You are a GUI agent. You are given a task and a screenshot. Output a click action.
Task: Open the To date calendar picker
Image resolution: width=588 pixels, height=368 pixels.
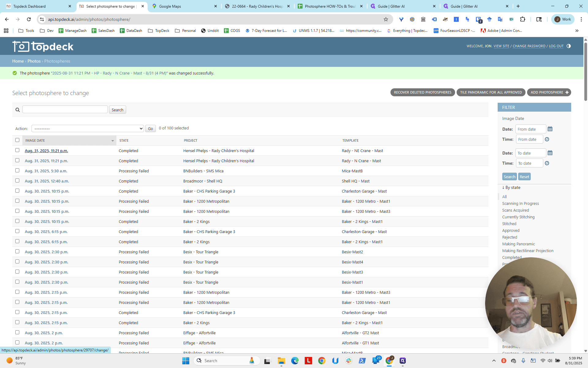point(550,153)
